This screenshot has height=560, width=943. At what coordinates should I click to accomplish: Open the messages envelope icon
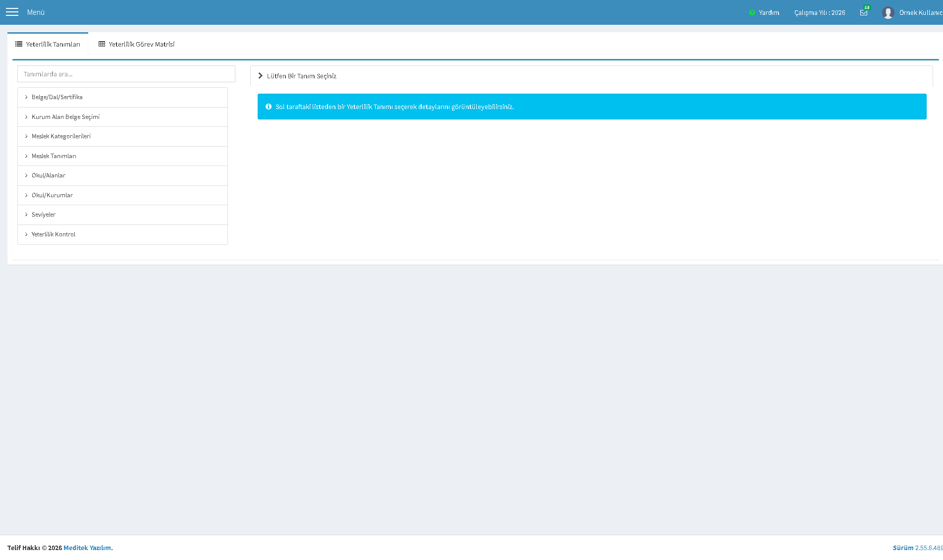pos(864,12)
